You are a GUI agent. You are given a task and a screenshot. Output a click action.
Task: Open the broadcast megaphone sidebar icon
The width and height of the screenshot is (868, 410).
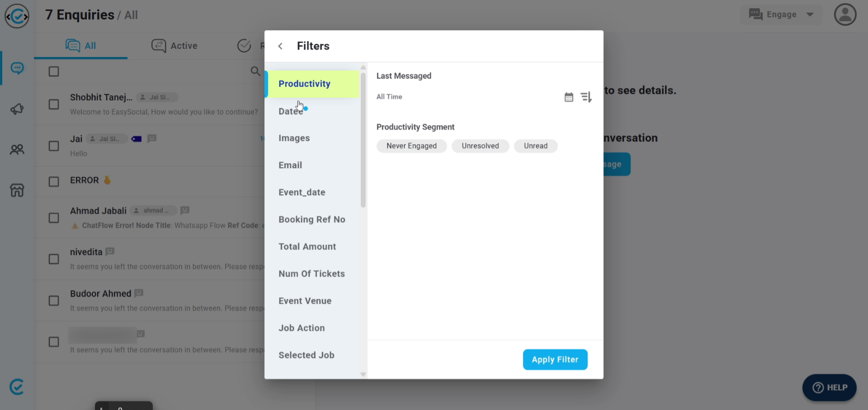tap(17, 109)
